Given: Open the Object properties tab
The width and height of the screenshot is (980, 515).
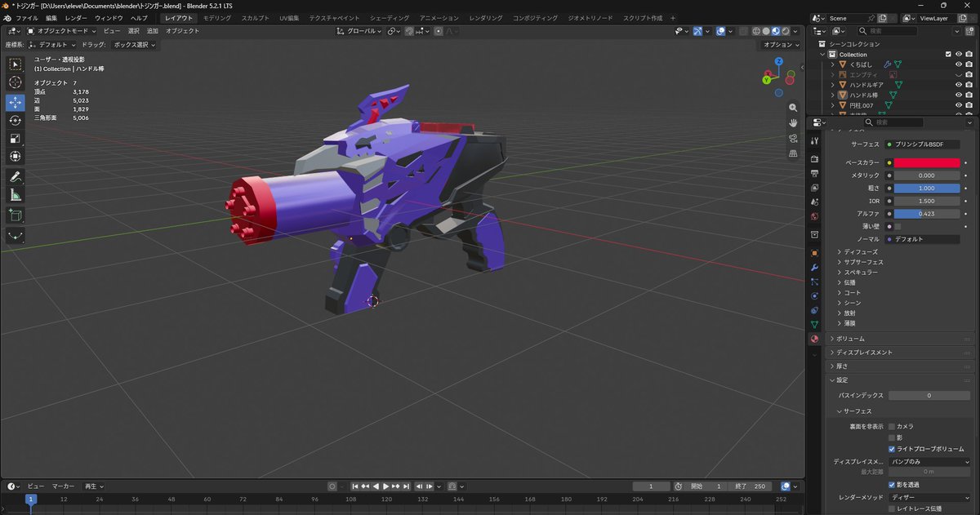Looking at the screenshot, I should 814,252.
